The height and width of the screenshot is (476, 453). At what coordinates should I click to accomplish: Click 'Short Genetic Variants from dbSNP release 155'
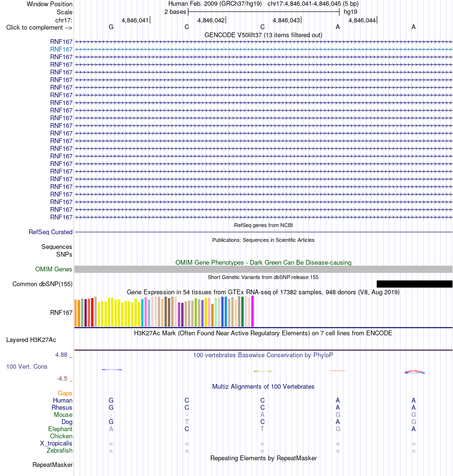coord(263,277)
